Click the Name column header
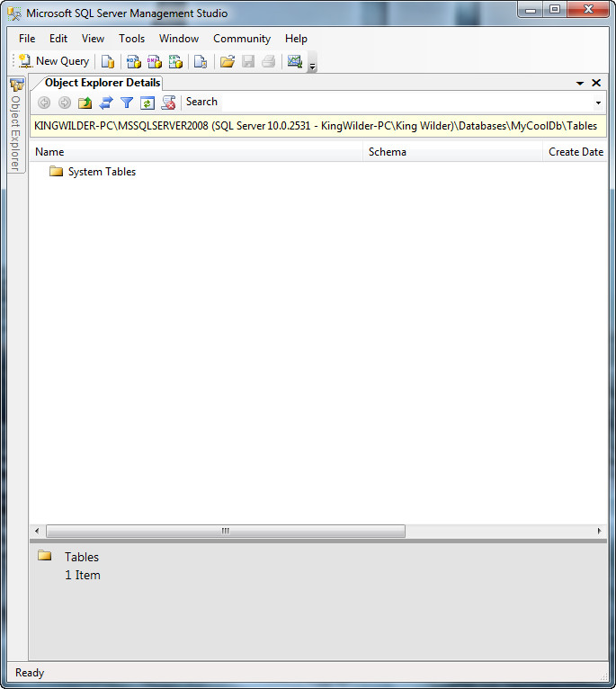616x689 pixels. [x=197, y=152]
